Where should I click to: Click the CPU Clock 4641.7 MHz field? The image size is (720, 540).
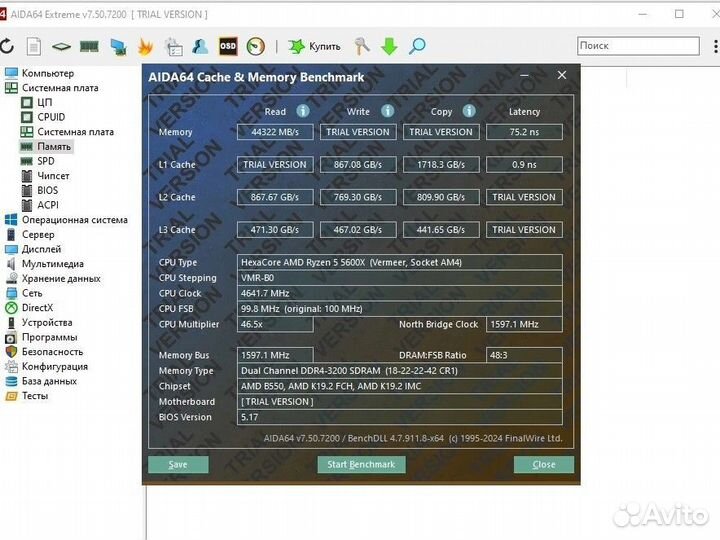tap(399, 293)
